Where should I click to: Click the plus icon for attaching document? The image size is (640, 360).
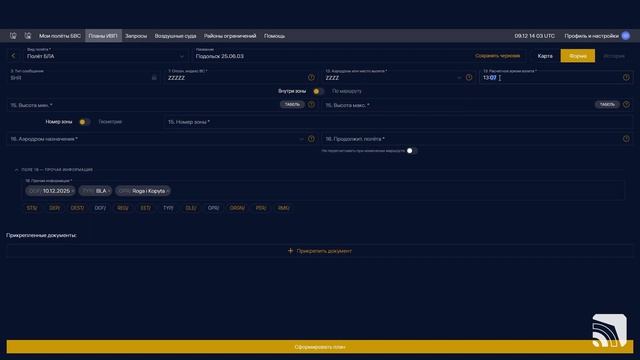click(290, 251)
